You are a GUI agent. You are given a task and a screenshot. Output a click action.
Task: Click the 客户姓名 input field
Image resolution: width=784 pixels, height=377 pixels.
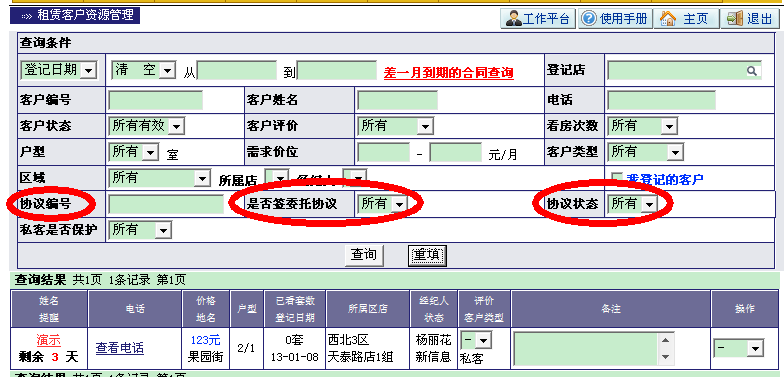(398, 100)
